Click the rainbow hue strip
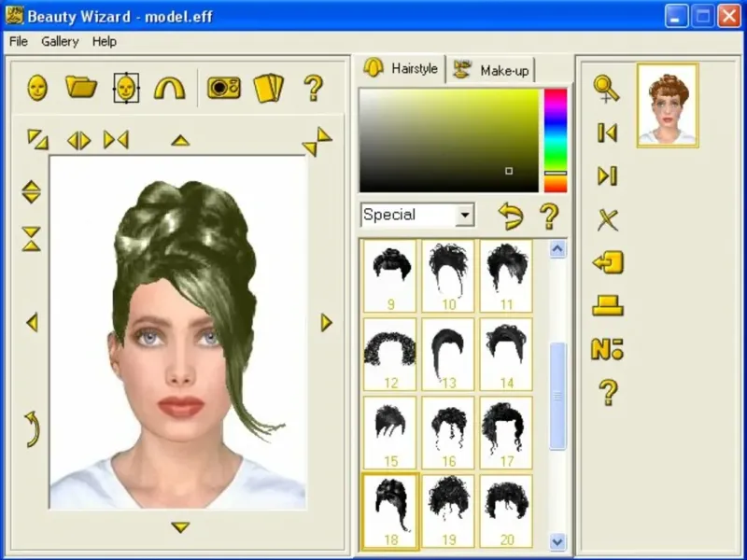Screen dimensions: 747x560 click(x=556, y=141)
